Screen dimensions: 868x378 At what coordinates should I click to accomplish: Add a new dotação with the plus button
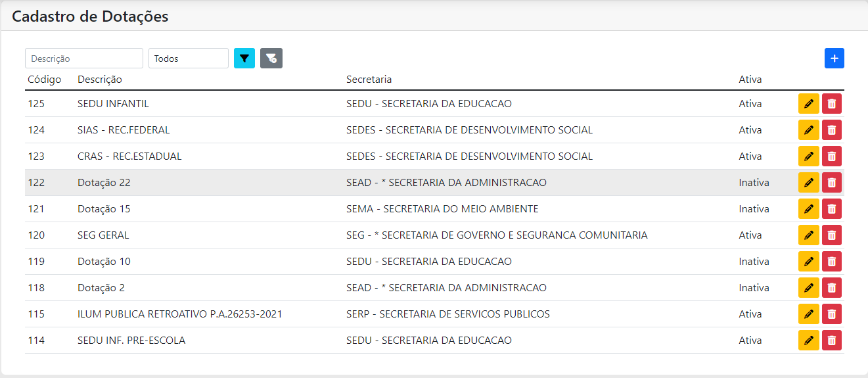834,59
